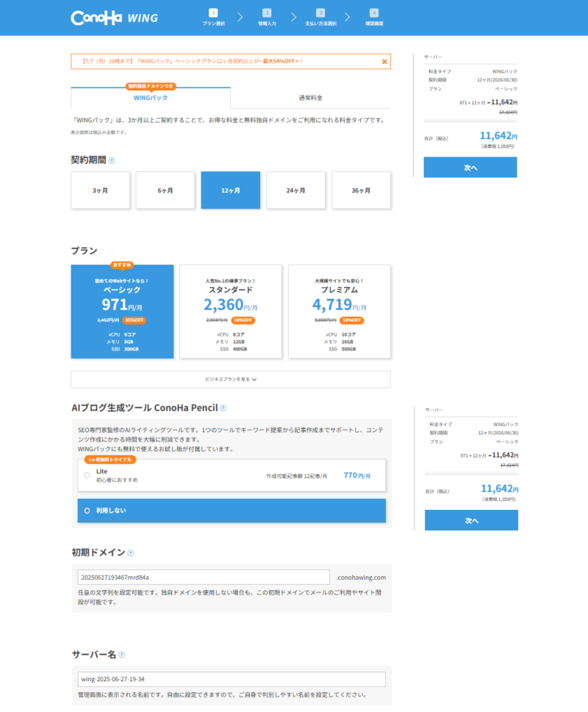Switch to the WINGパック tab
Screen dimensions: 588x712
(151, 98)
